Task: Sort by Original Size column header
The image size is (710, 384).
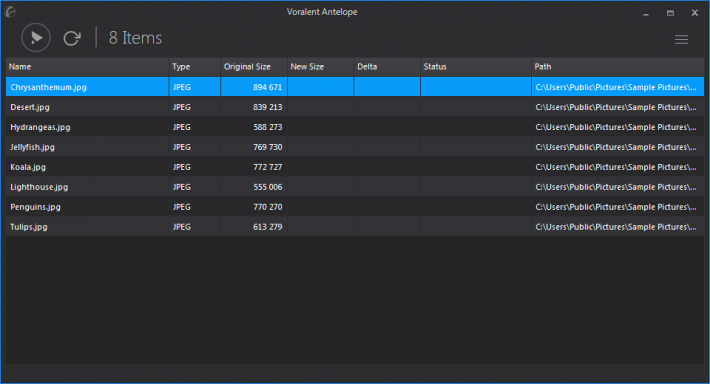Action: tap(254, 67)
